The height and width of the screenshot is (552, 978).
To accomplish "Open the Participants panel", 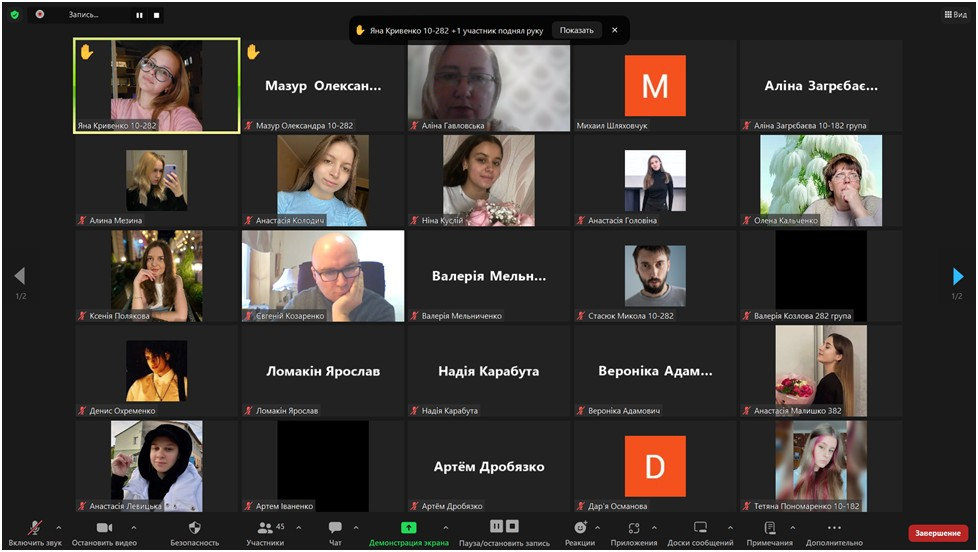I will 265,528.
